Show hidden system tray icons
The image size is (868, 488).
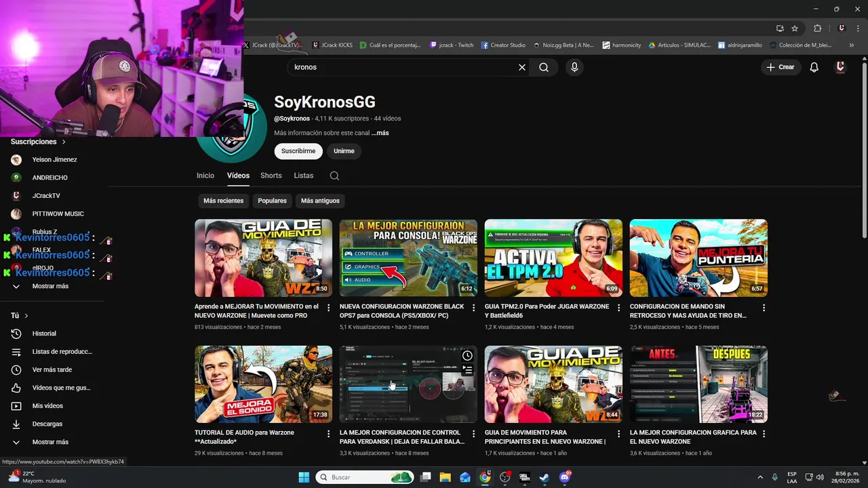[x=760, y=477]
